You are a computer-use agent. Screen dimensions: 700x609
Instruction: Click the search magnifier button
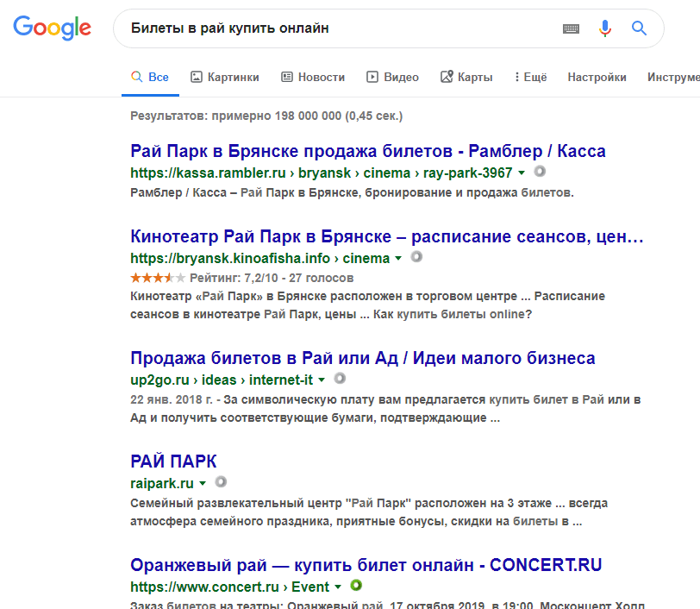point(639,28)
